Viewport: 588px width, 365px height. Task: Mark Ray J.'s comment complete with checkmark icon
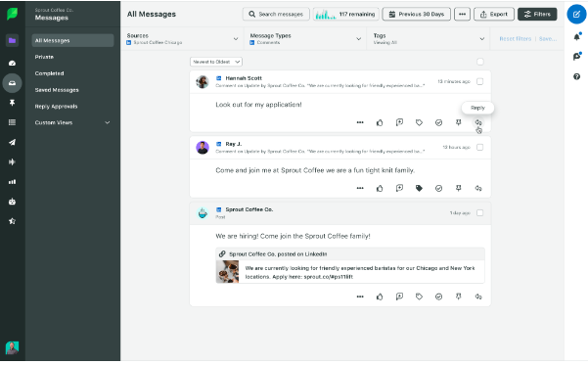[x=438, y=188]
